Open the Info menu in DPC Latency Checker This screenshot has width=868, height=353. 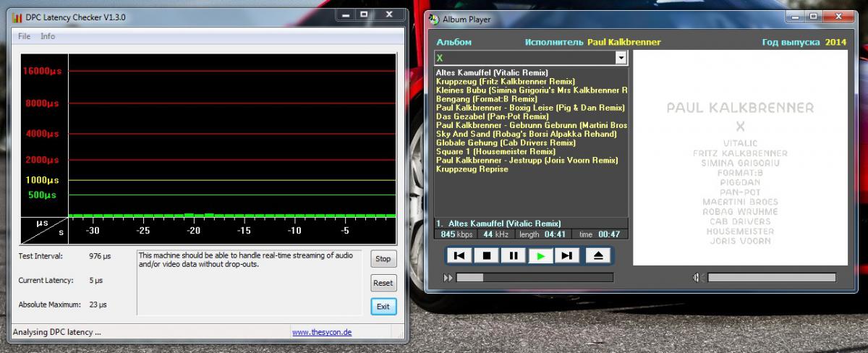click(x=48, y=36)
